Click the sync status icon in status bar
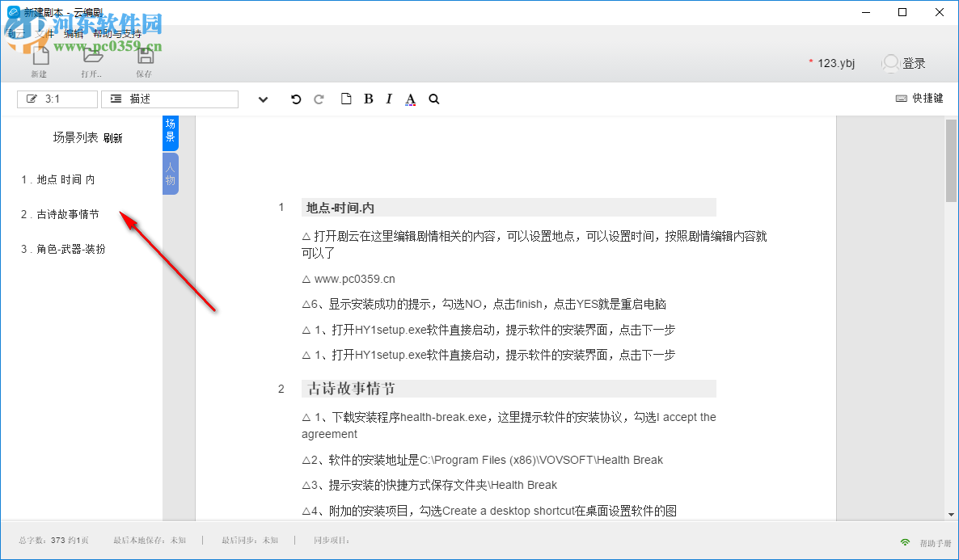This screenshot has width=959, height=560. click(x=905, y=540)
